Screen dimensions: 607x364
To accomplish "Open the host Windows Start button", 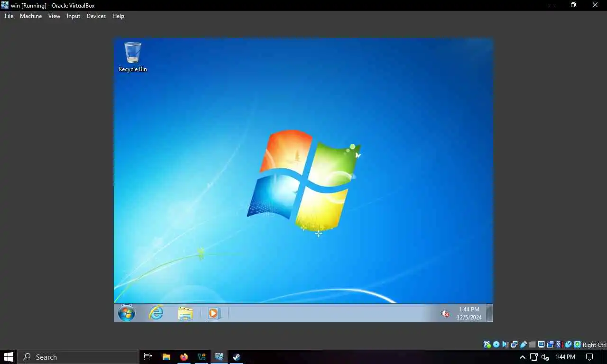I will (x=9, y=357).
